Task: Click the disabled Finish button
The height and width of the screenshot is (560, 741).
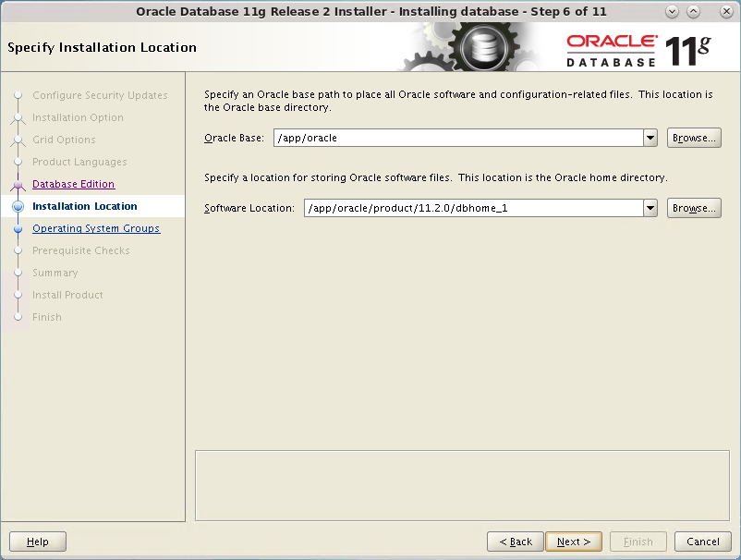Action: pyautogui.click(x=638, y=542)
